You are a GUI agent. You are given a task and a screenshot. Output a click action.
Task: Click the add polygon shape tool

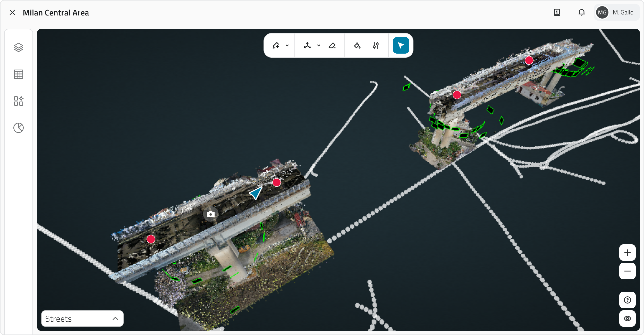276,46
